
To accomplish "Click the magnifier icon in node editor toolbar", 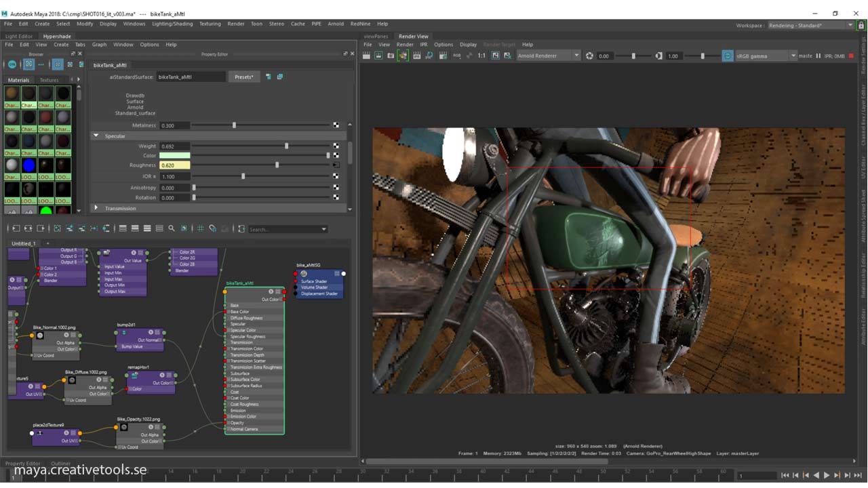I will [x=172, y=229].
